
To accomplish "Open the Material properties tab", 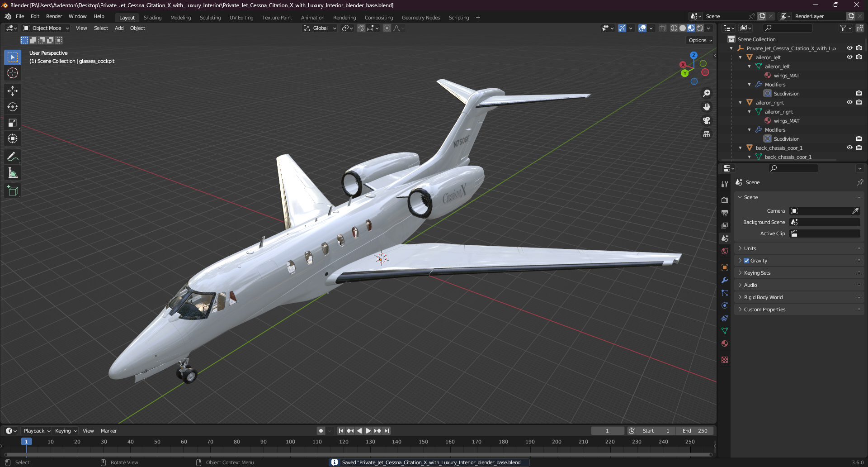I will click(x=725, y=343).
